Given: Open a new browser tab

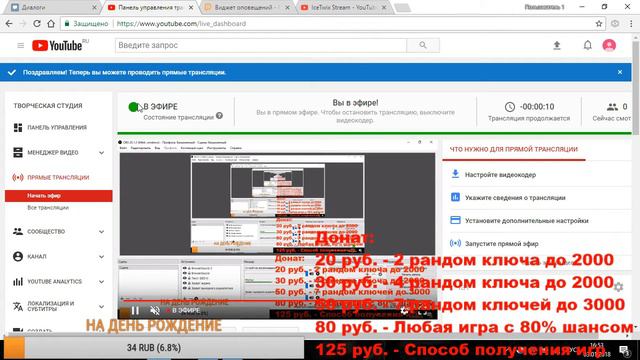Looking at the screenshot, I should 402,8.
